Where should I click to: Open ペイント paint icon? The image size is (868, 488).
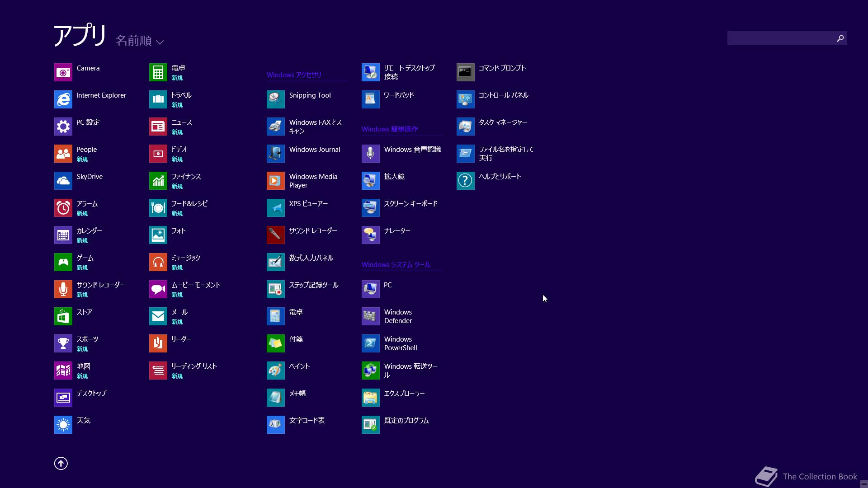(276, 371)
